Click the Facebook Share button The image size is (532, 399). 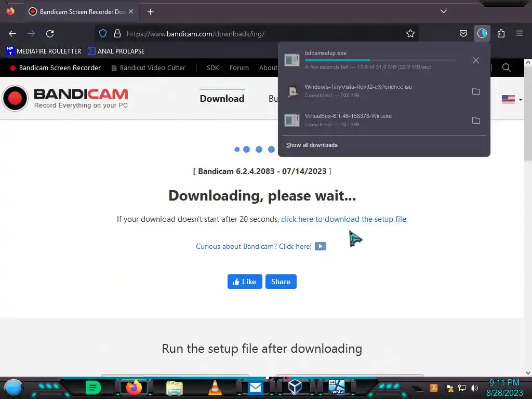(x=281, y=282)
